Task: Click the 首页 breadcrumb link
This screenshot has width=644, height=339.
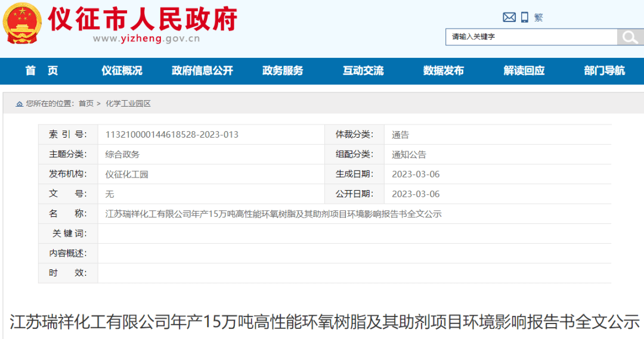Action: 86,104
